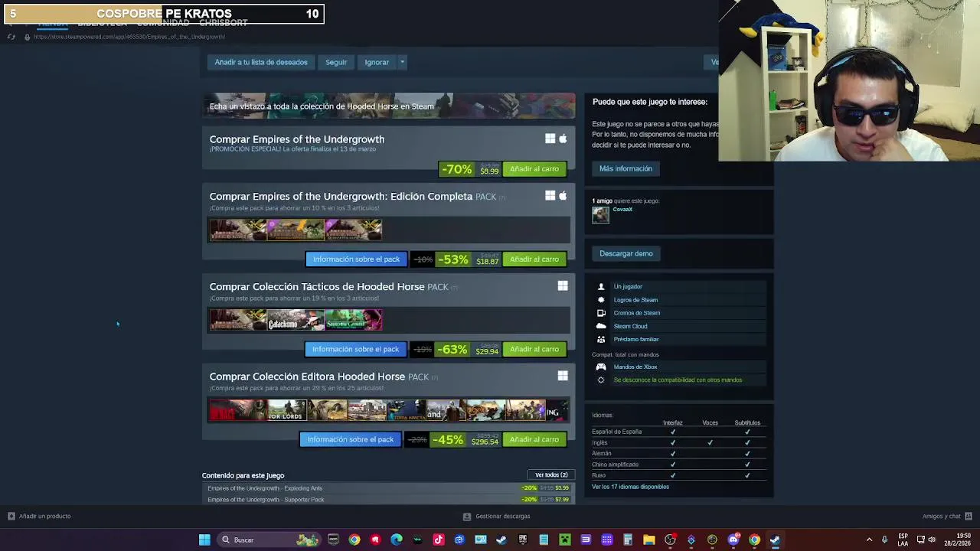
Task: Add Colección Tácticos pack to cart
Action: tap(534, 349)
